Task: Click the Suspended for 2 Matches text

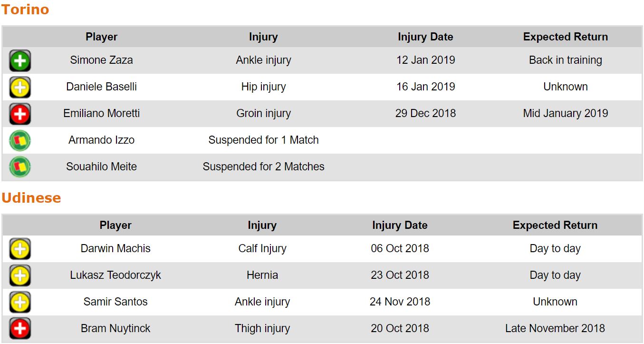Action: (263, 167)
